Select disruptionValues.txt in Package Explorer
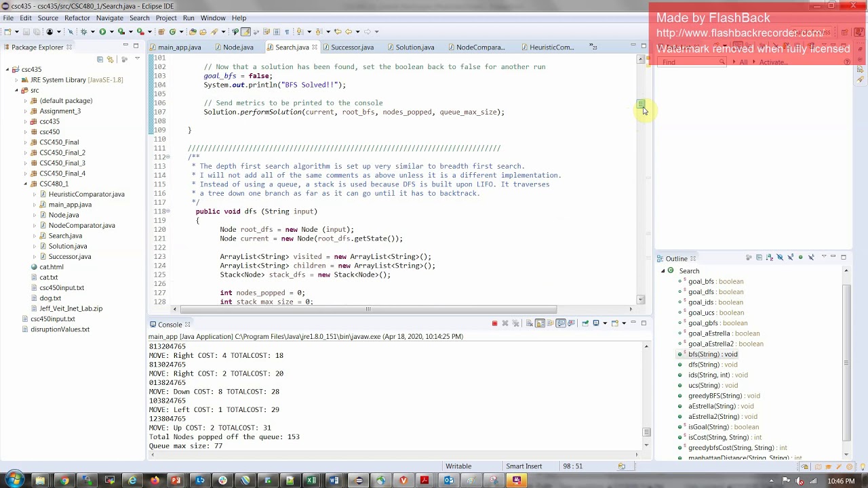The image size is (868, 488). coord(60,329)
